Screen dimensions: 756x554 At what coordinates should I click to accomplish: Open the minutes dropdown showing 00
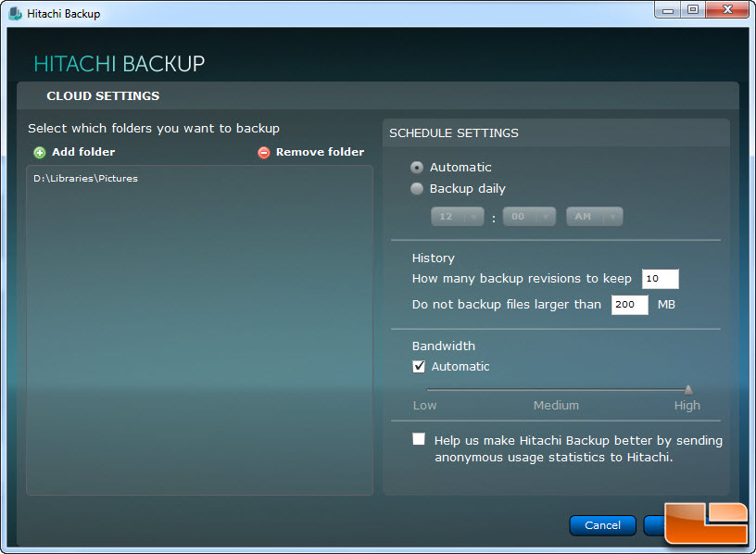coord(529,217)
